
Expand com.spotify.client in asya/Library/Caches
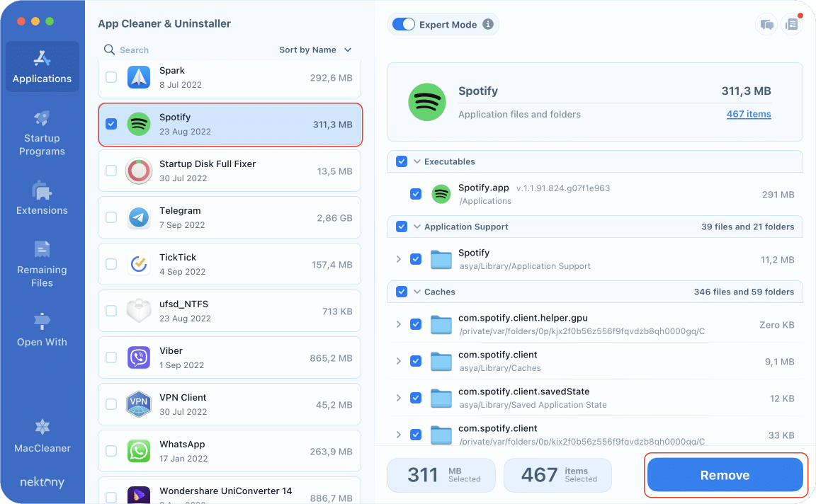(399, 361)
